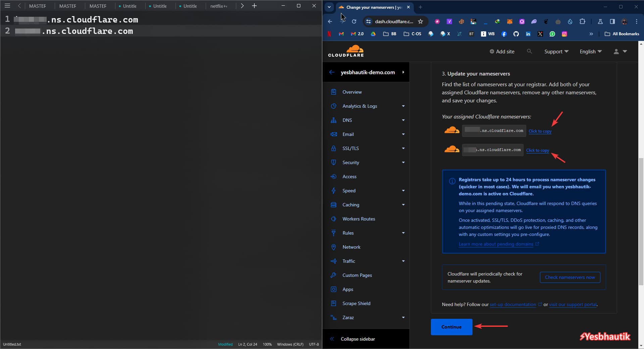Expand Email submenu arrow
Viewport: 644px width, 349px height.
pyautogui.click(x=403, y=134)
